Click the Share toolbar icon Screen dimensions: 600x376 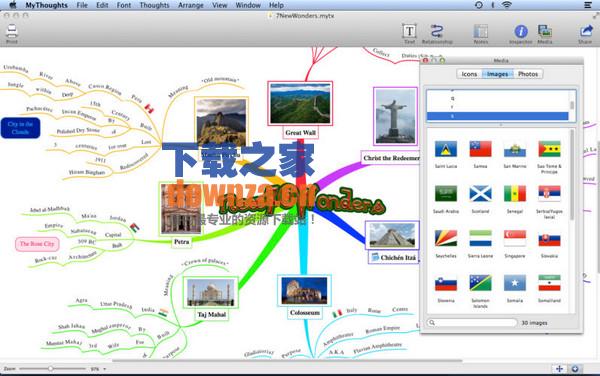[x=585, y=31]
